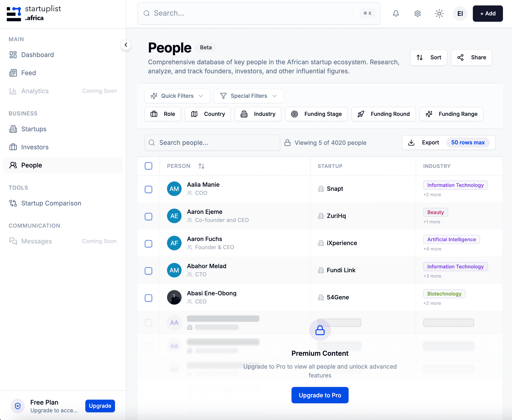Click the startuplist.africa logo
This screenshot has width=512, height=420.
(34, 14)
